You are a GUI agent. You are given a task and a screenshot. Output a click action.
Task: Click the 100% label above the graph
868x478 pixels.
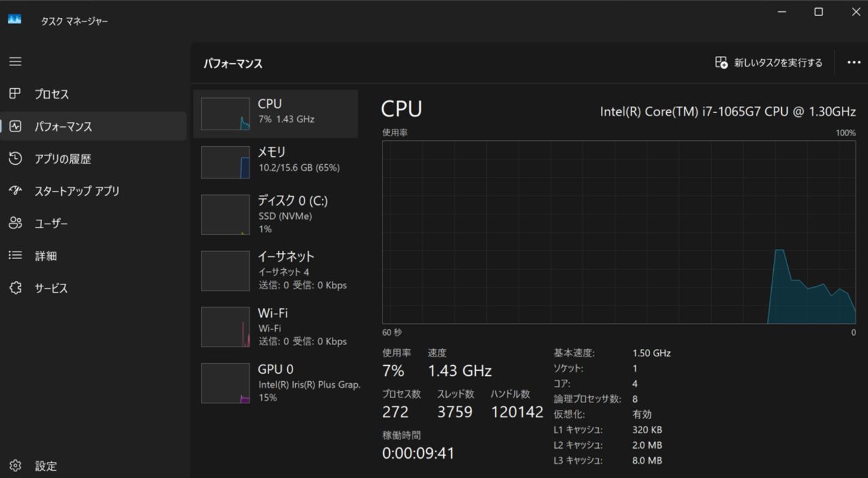pos(845,133)
